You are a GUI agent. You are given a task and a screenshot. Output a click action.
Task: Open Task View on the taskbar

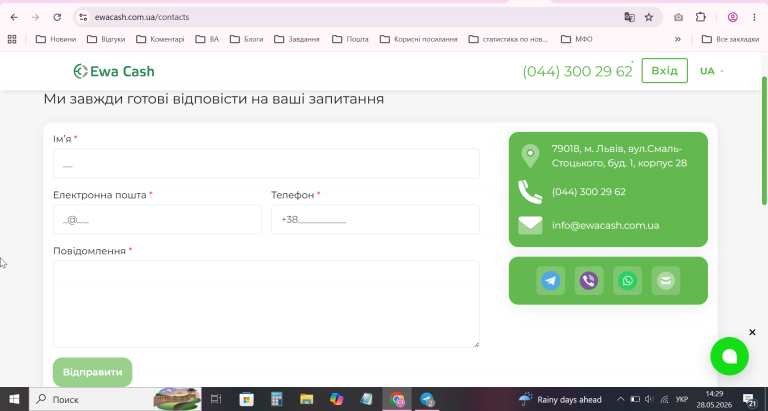click(216, 399)
